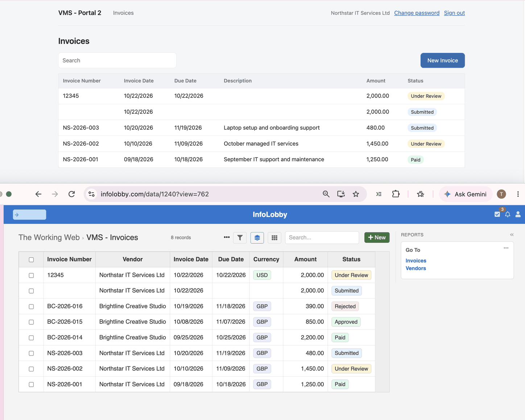The height and width of the screenshot is (420, 525).
Task: Check the box for BC-2026-015 row
Action: click(31, 322)
